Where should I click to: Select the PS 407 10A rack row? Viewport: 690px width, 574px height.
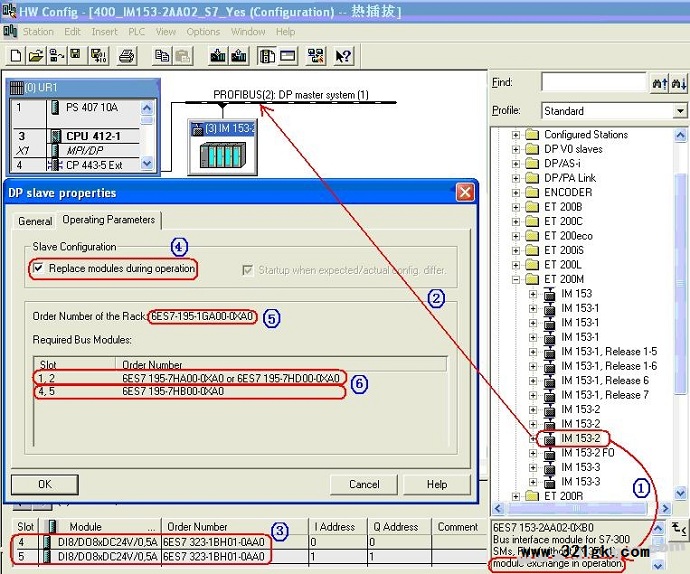(75, 107)
